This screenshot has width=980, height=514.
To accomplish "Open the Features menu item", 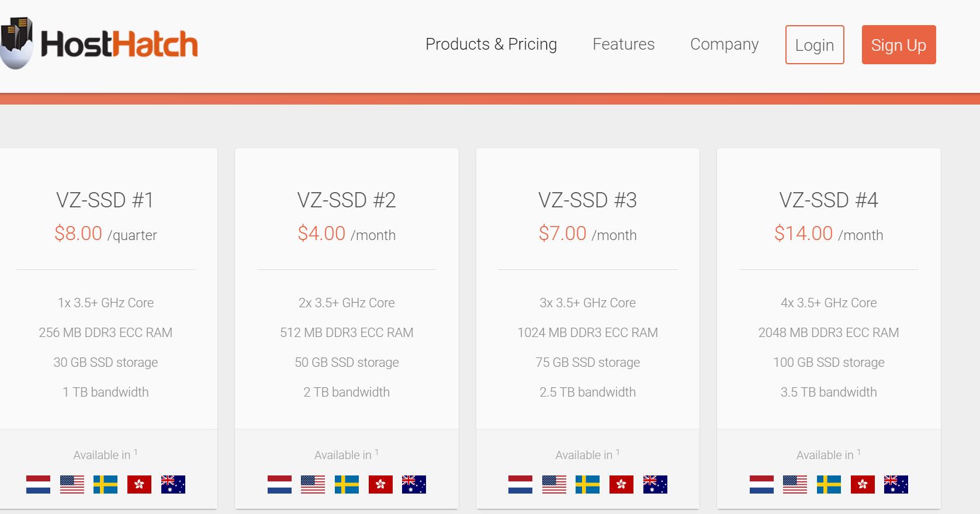I will tap(623, 44).
